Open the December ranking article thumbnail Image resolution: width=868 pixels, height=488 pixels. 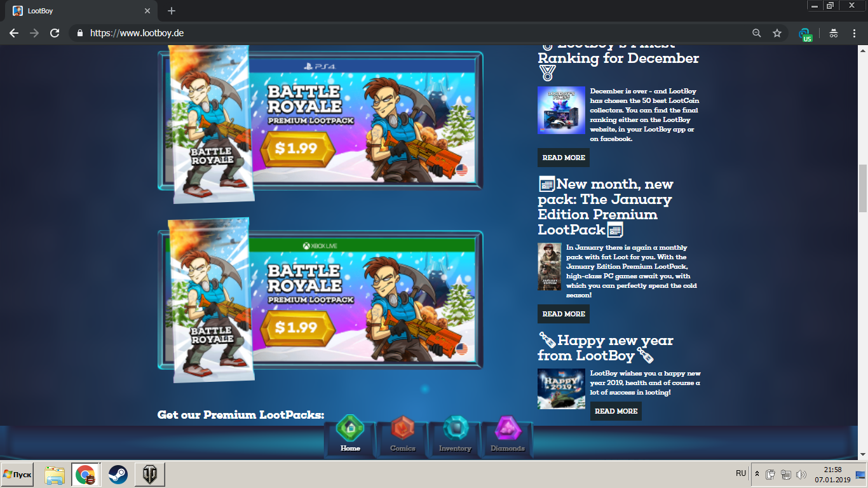tap(561, 111)
